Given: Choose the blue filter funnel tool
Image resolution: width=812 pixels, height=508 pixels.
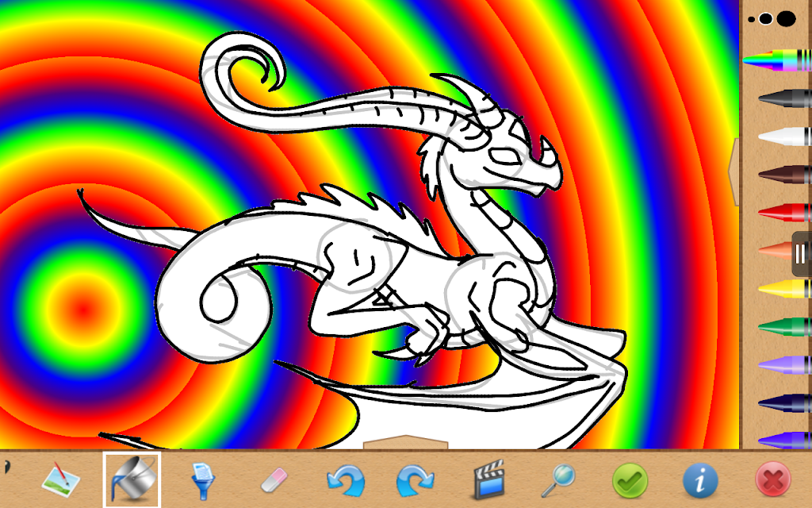Looking at the screenshot, I should [x=202, y=481].
